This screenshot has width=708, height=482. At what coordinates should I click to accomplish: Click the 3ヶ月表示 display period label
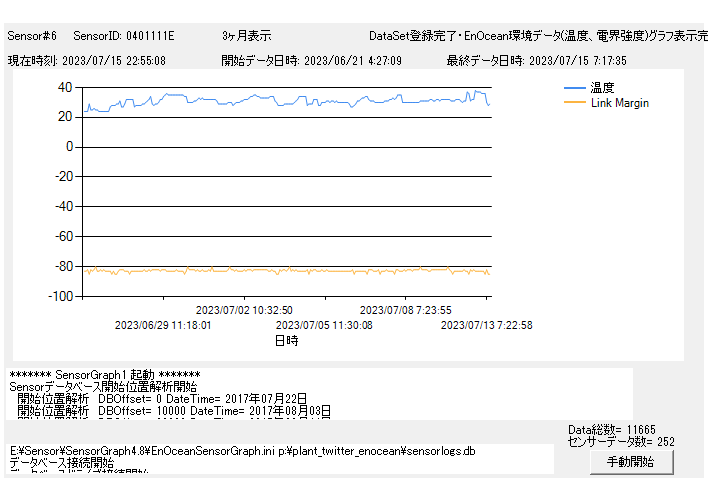pos(246,36)
